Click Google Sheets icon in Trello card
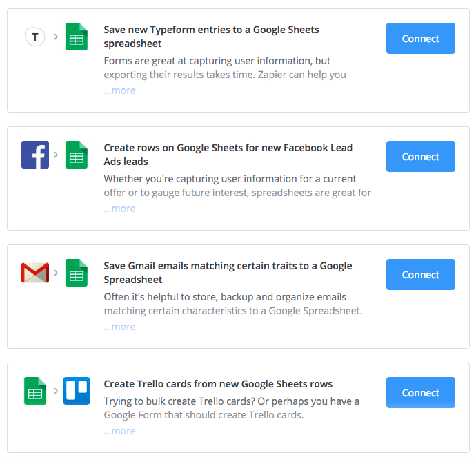Viewport: 476px width, 462px height. coord(35,391)
